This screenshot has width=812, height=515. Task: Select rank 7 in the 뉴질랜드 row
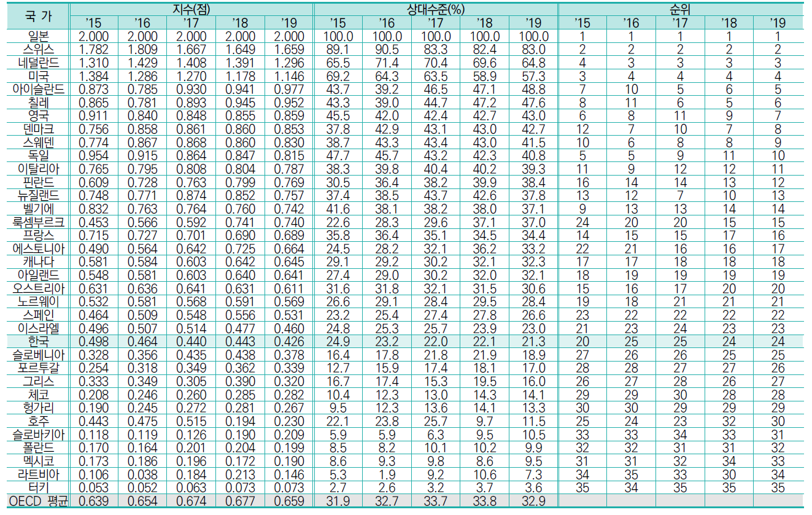pos(680,196)
